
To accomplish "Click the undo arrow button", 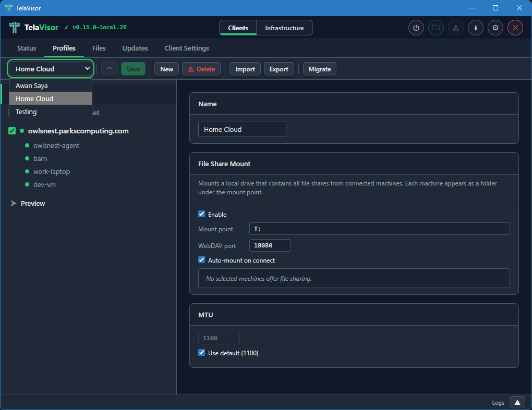I will 109,69.
